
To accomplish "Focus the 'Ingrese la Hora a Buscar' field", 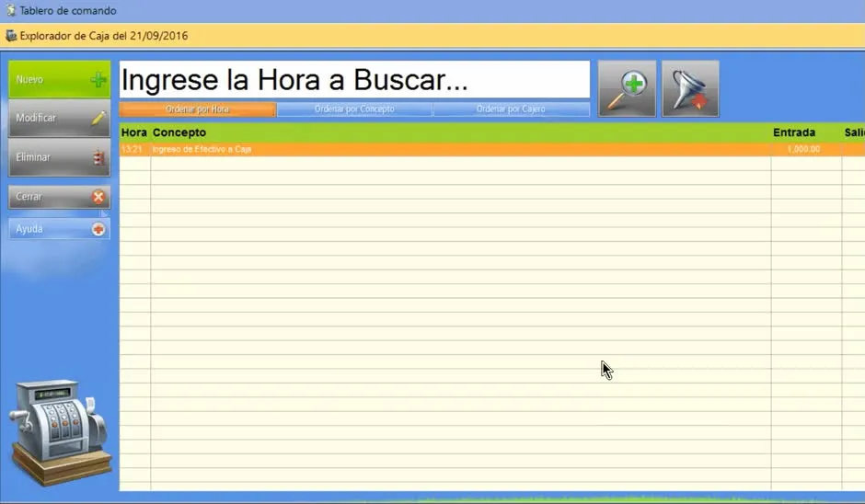I will click(x=354, y=80).
